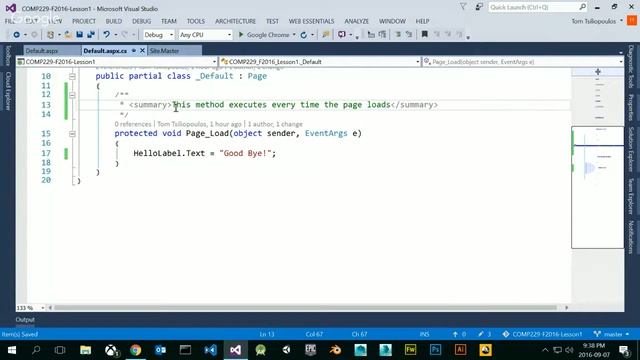Open the BUILD menu
Screen dimensions: 640x360
click(x=114, y=21)
